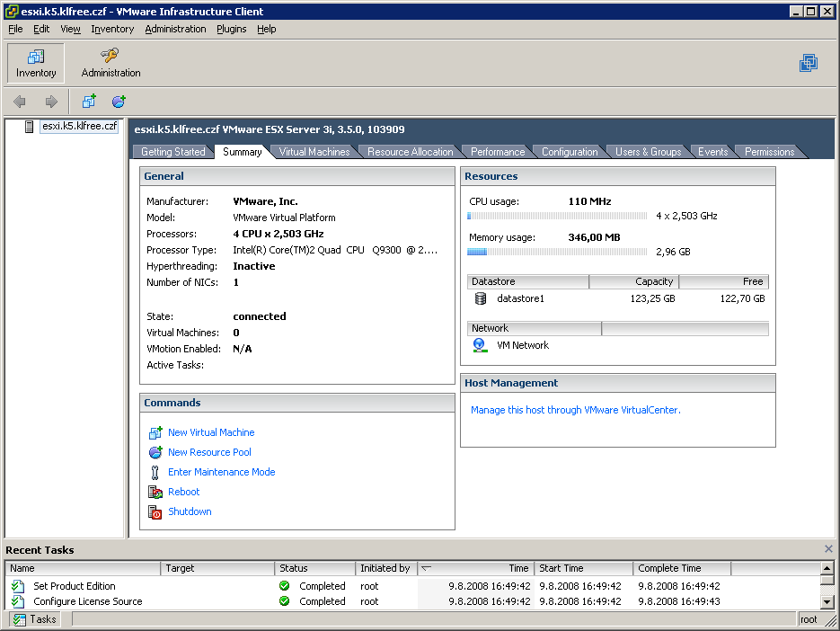Click the Memory usage progress bar
The width and height of the screenshot is (840, 631).
point(557,252)
